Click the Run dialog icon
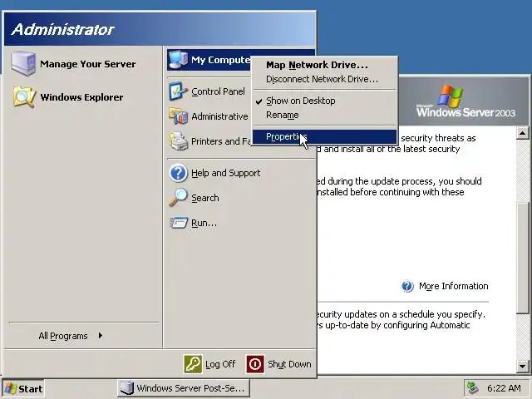Screen dimensions: 532x399 (179, 223)
